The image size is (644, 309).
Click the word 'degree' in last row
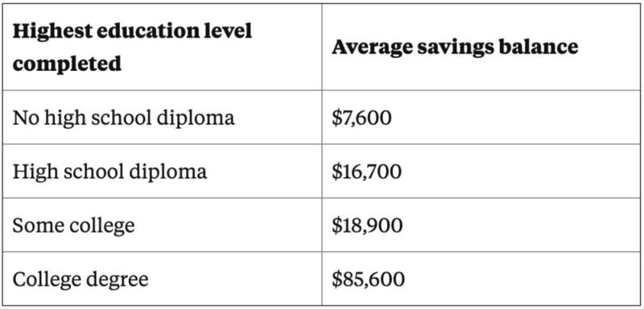coord(117,281)
